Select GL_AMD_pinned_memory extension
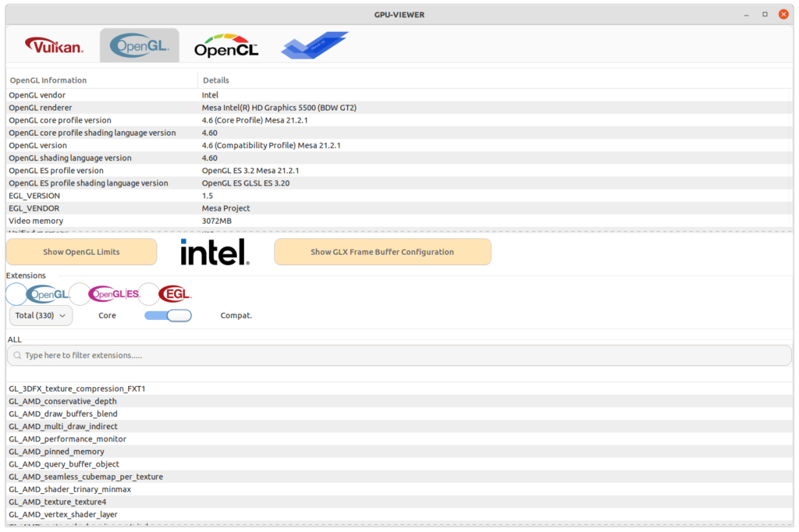Image resolution: width=799 pixels, height=532 pixels. tap(399, 452)
